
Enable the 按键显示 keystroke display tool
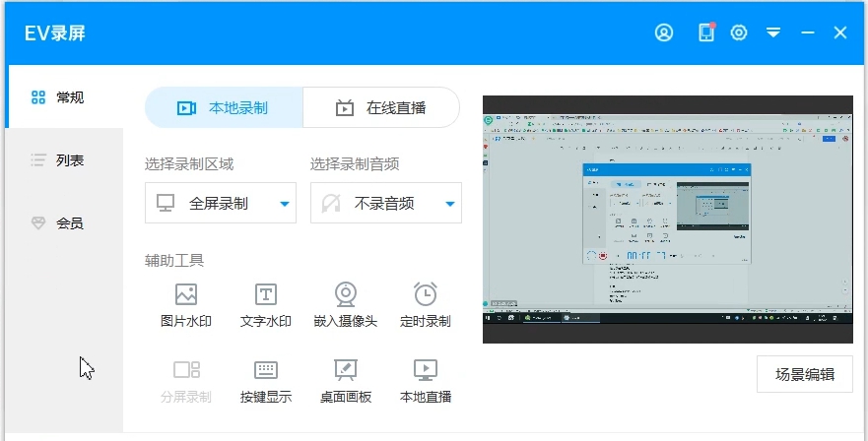coord(266,381)
